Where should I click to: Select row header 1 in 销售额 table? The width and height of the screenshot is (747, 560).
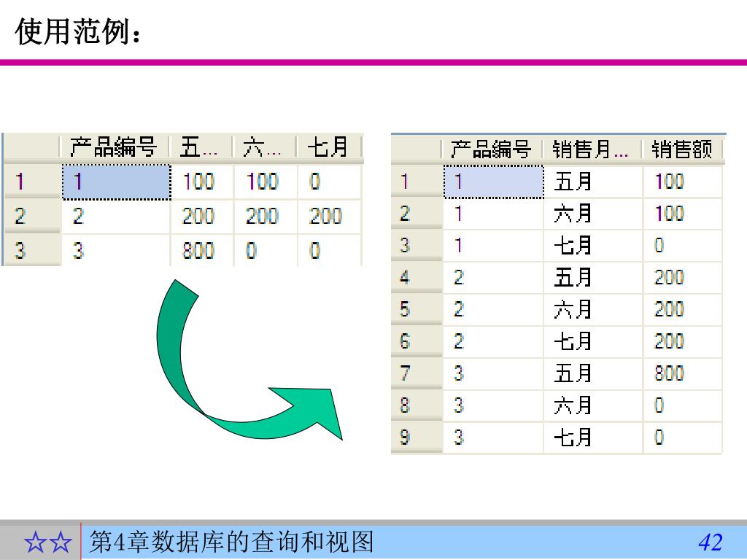point(417,181)
